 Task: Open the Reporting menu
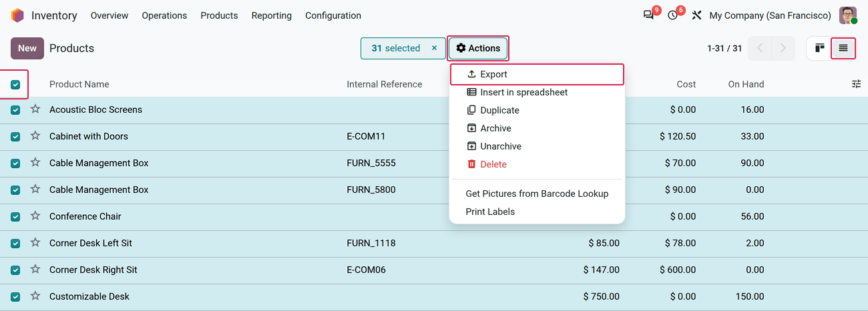click(x=271, y=15)
